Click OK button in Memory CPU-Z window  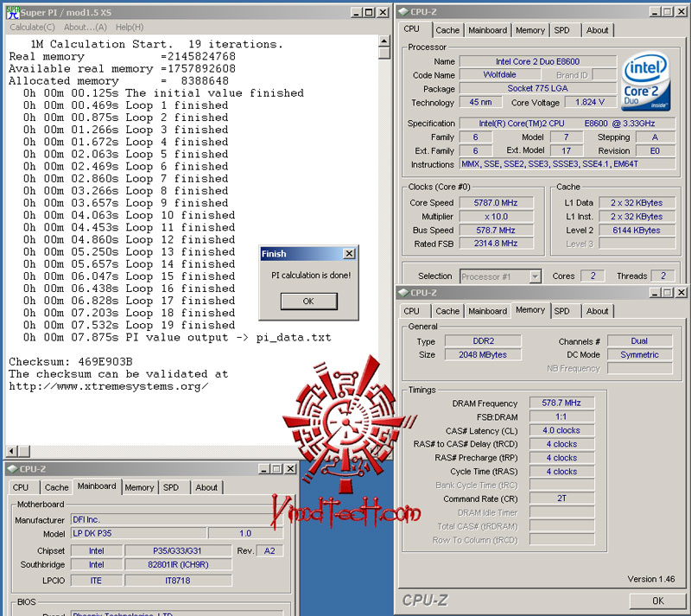pos(658,601)
